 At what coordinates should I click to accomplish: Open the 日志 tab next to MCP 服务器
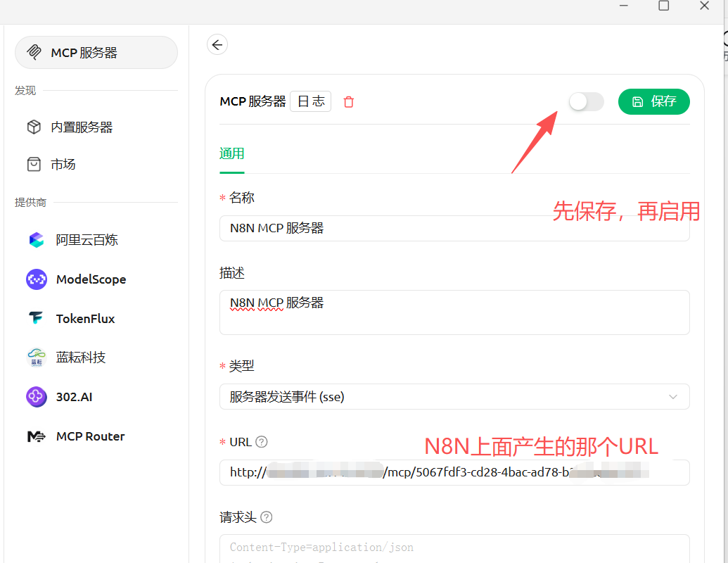[x=310, y=101]
